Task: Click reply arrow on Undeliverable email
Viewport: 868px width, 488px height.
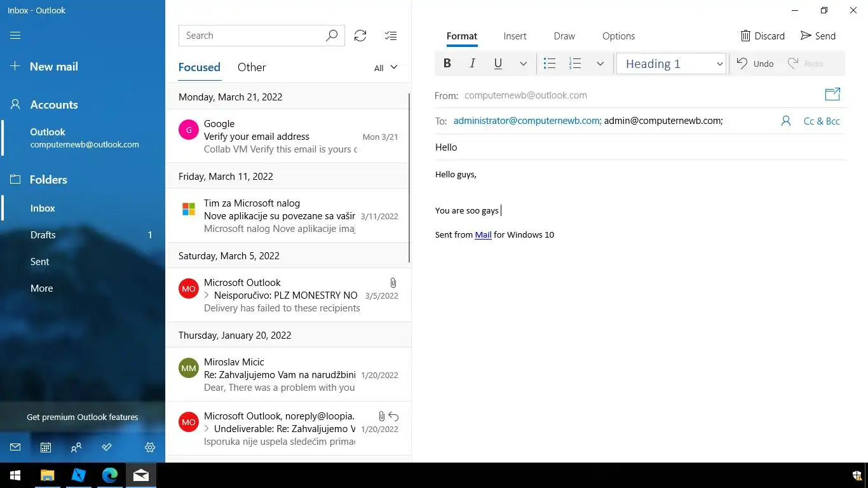Action: (x=393, y=416)
